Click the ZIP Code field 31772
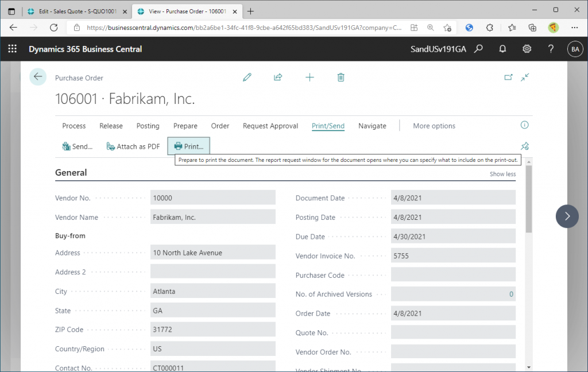 tap(212, 330)
